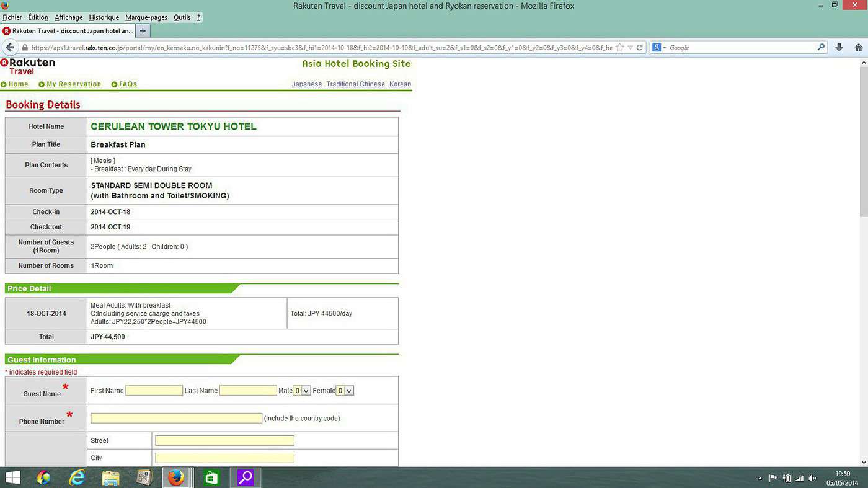Click the padlock icon in the address bar
Image resolution: width=868 pixels, height=488 pixels.
[25, 48]
